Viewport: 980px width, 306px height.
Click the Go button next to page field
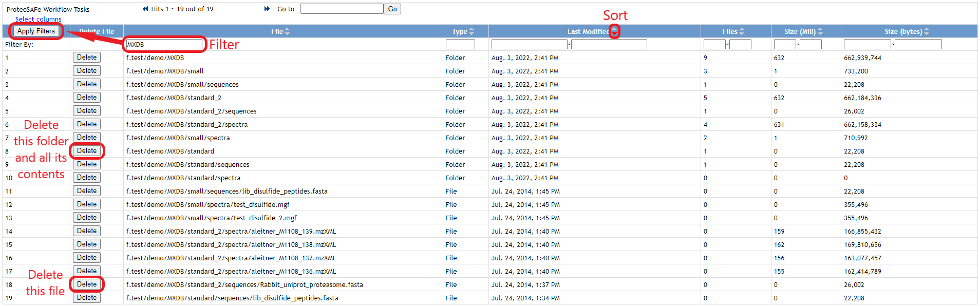(392, 9)
